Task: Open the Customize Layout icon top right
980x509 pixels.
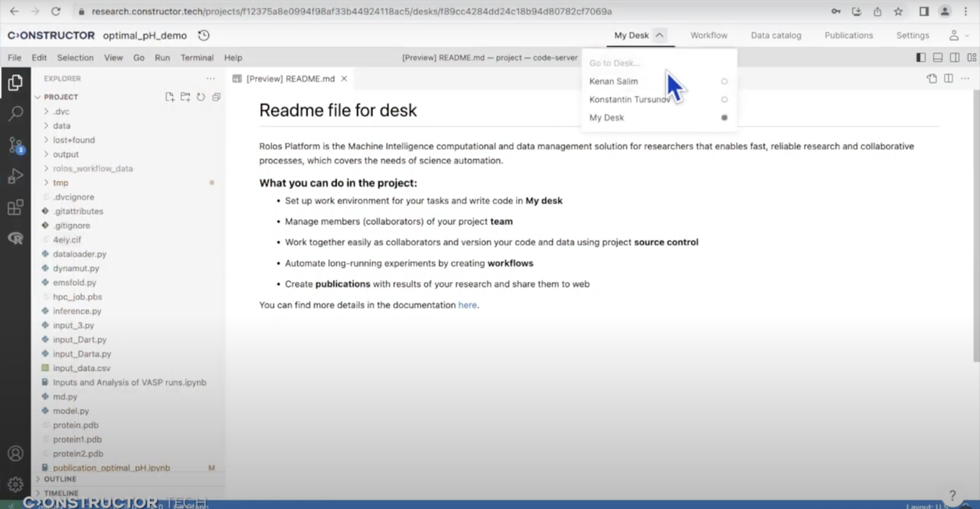Action: [x=973, y=58]
